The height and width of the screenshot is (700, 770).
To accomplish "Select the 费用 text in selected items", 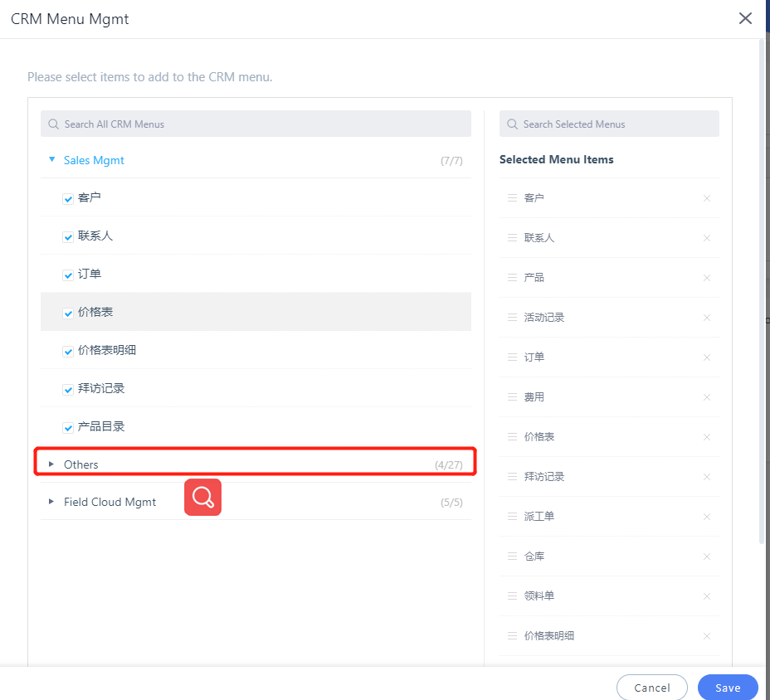I will click(534, 396).
